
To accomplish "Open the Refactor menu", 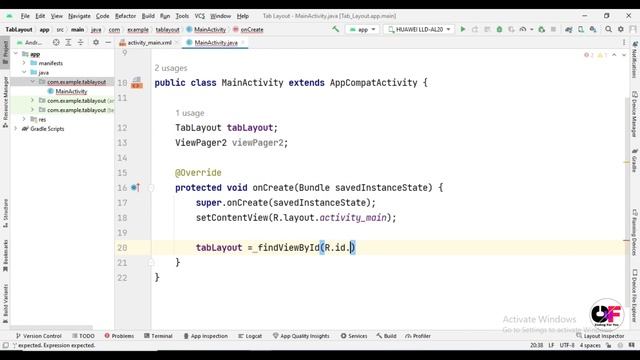I will (x=125, y=16).
